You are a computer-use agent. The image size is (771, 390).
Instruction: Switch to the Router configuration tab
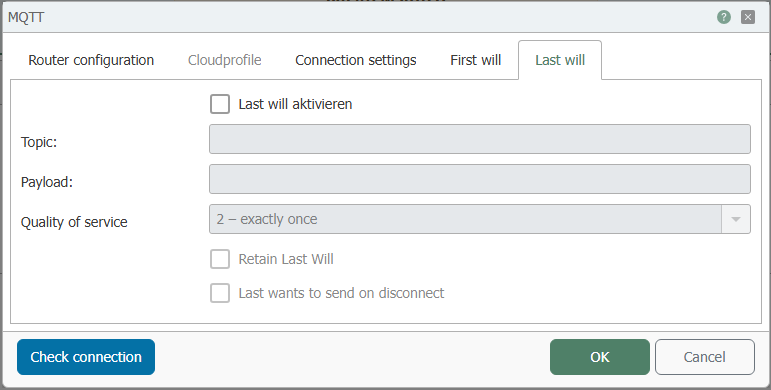(91, 60)
